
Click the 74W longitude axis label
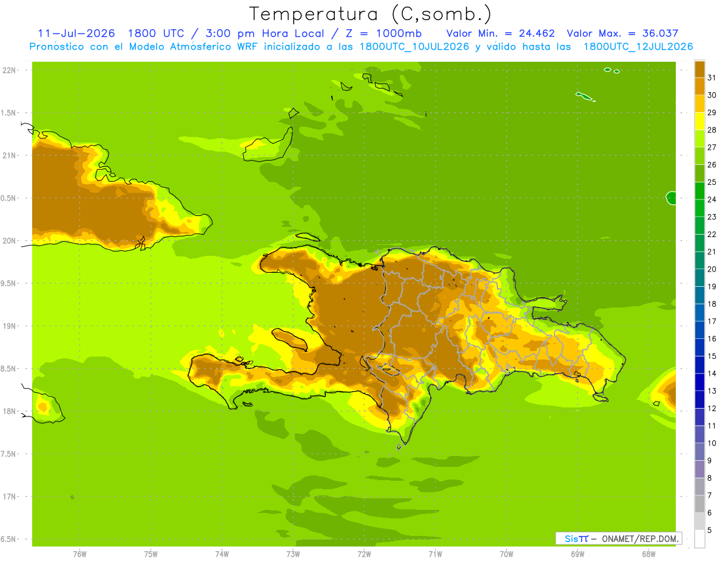tap(222, 554)
